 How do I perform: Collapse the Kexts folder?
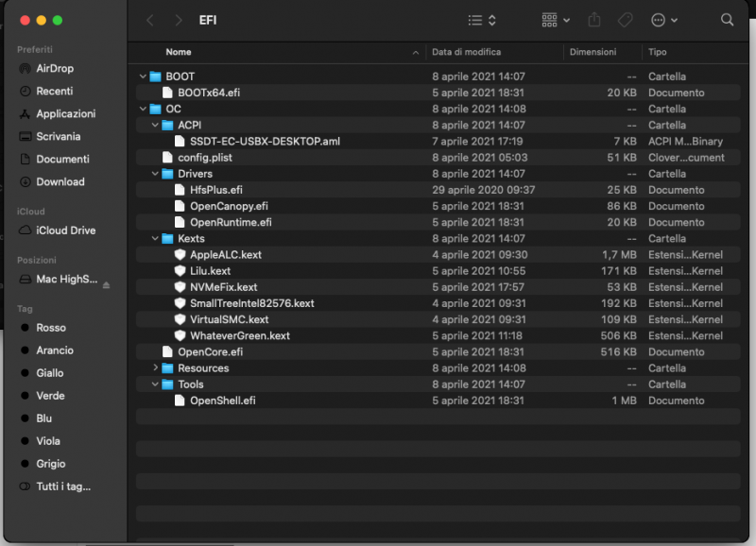tap(155, 239)
